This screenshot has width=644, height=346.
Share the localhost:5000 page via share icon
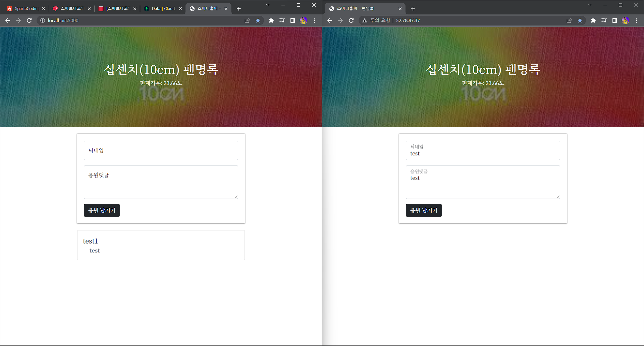coord(247,20)
